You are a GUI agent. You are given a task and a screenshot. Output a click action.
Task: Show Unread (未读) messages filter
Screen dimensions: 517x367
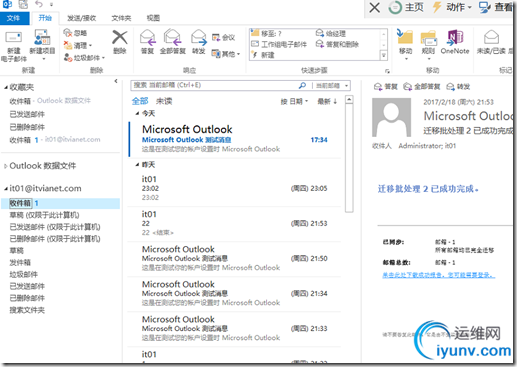(164, 101)
